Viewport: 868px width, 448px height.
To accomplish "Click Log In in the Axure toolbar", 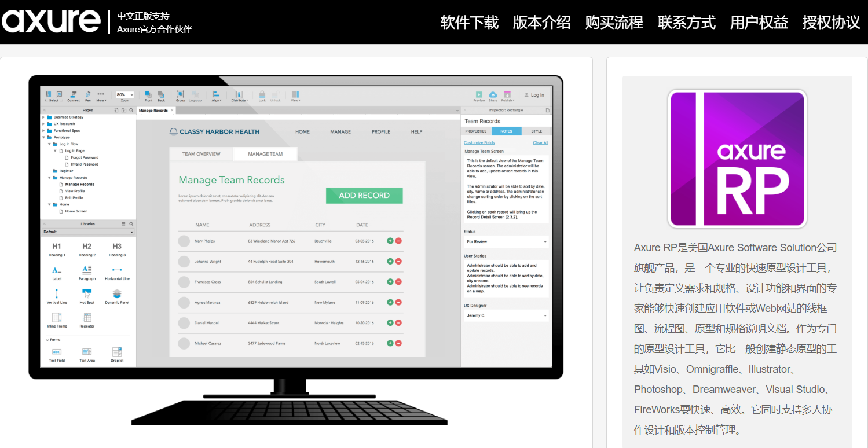I will 534,95.
